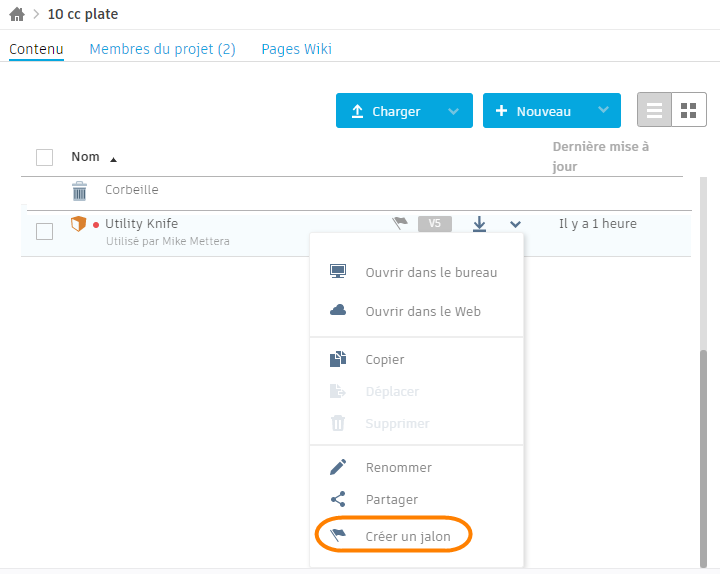Switch to grid view

coord(688,110)
